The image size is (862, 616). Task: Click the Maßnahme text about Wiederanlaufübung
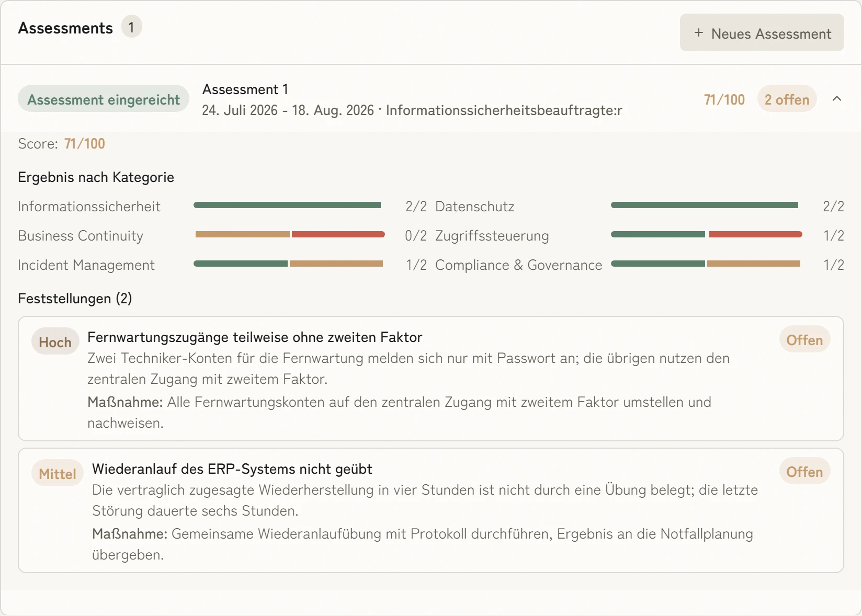point(423,544)
